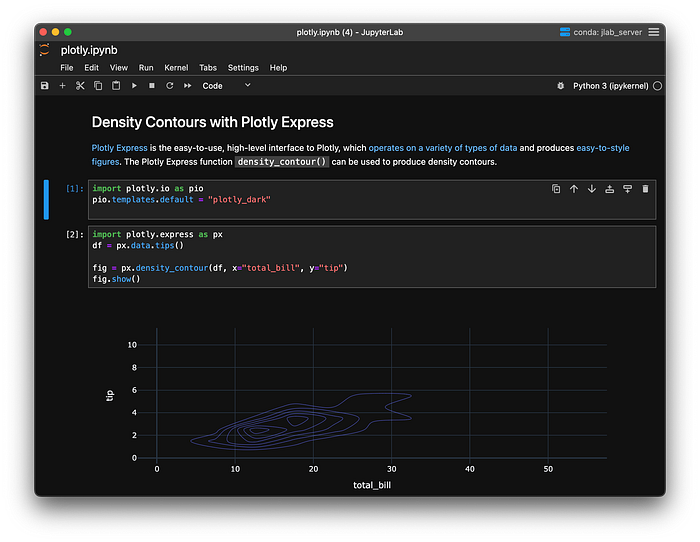
Task: Open the Help menu
Action: coord(278,68)
